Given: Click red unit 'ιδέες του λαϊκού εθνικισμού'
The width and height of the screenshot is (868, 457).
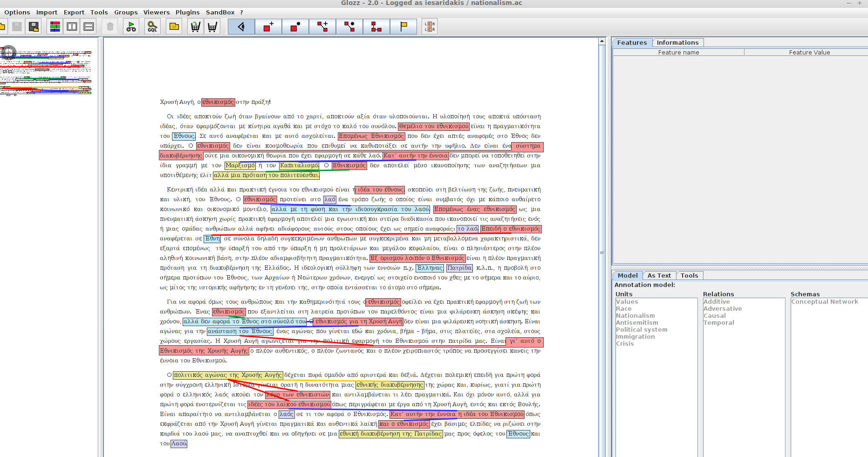Looking at the screenshot, I should point(289,404).
